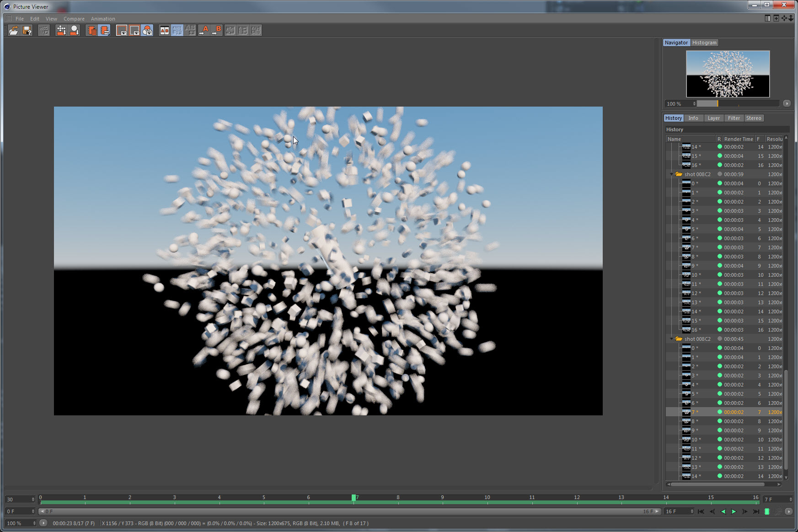Select the highlighted frame 7 history row

(x=724, y=412)
